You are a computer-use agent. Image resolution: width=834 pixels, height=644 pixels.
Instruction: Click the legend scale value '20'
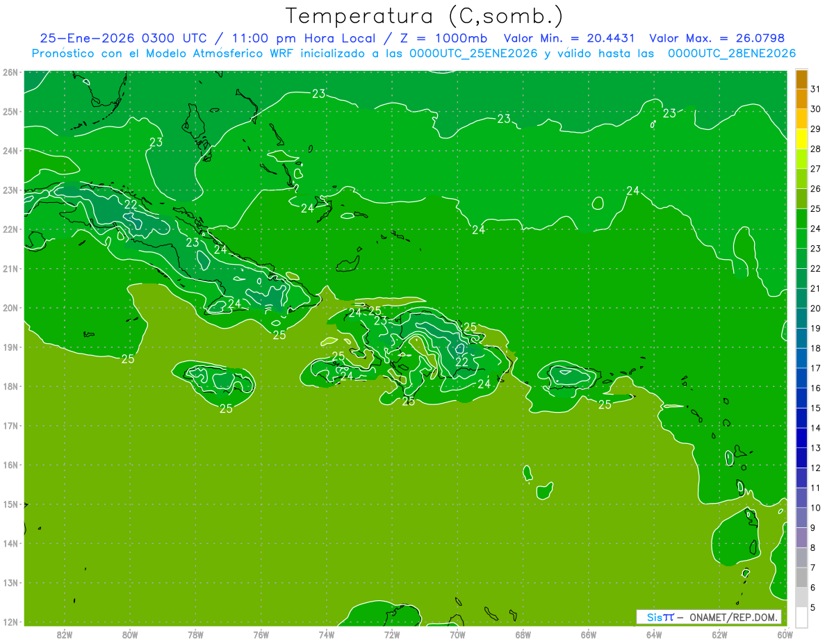[x=815, y=308]
